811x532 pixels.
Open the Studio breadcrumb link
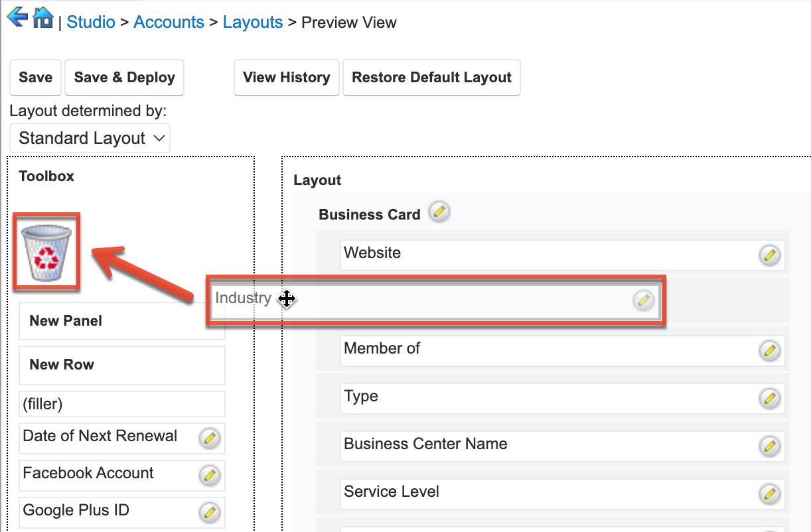[x=91, y=22]
